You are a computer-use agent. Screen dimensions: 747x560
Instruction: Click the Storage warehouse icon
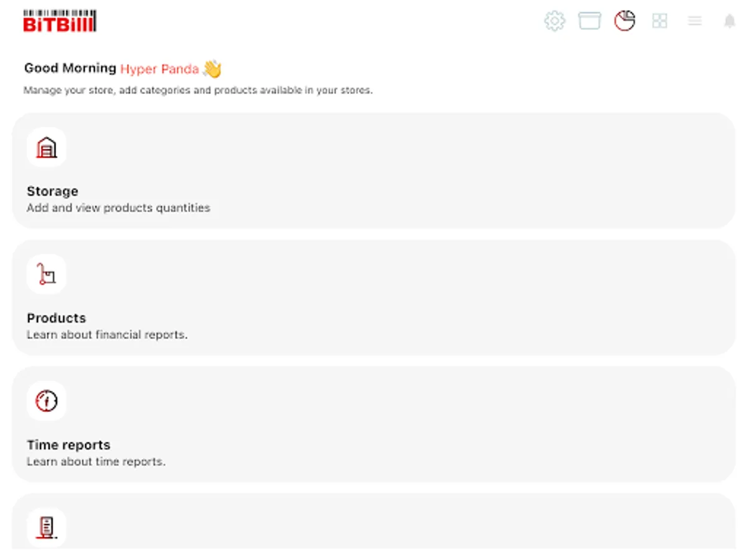(47, 147)
